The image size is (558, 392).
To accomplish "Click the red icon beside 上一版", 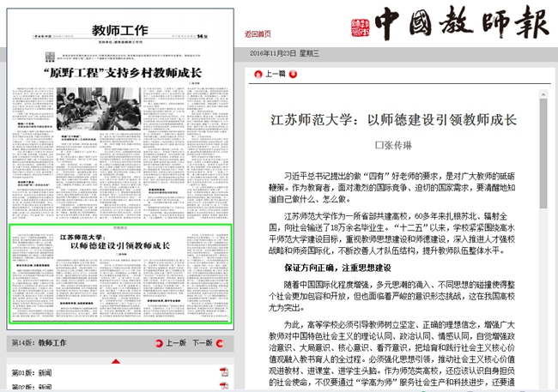I will [x=159, y=343].
